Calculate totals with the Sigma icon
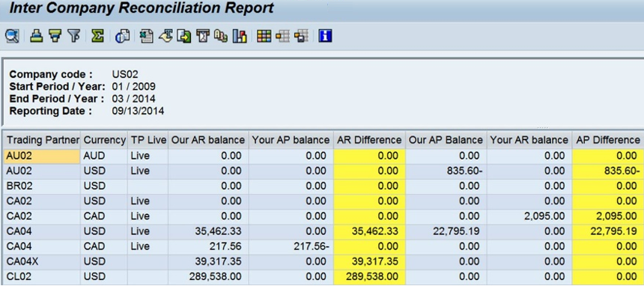Viewport: 644px width, 286px height. (x=97, y=36)
